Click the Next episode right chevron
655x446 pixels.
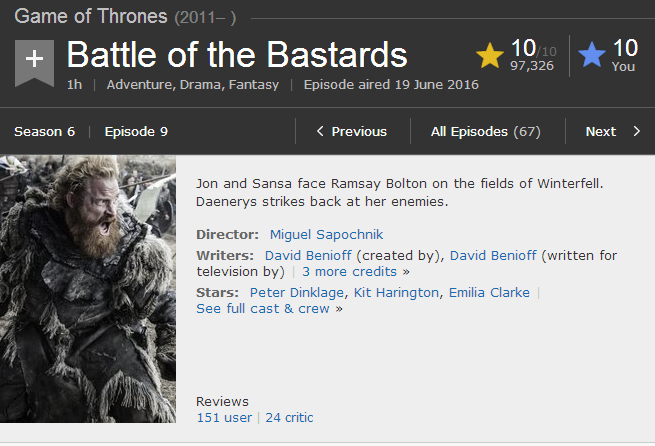636,131
